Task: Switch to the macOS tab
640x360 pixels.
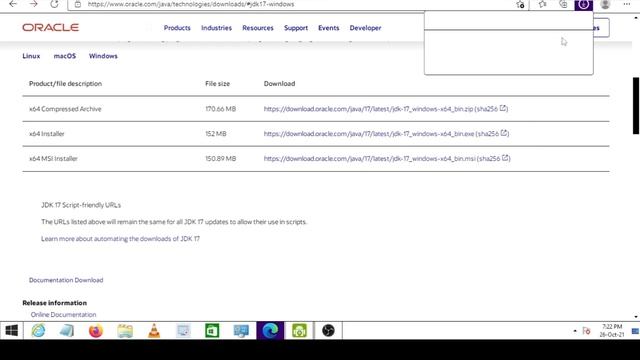Action: [65, 56]
